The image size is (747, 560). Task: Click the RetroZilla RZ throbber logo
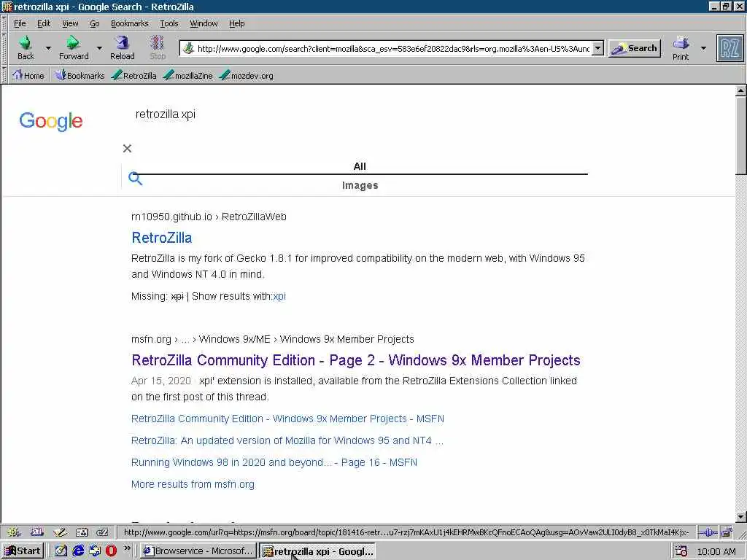coord(729,48)
